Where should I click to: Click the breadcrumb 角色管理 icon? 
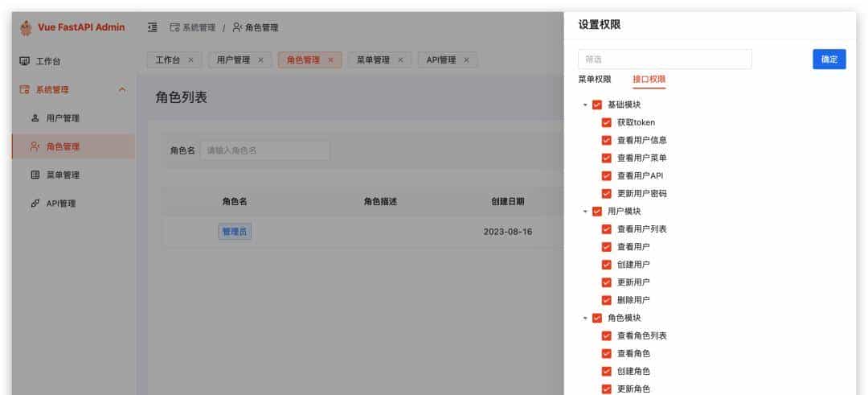point(237,27)
